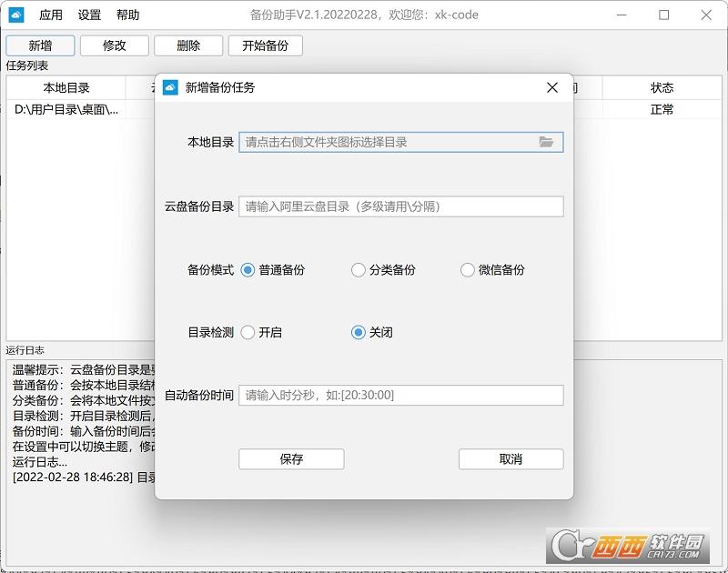Select 分类备份 backup mode
728x573 pixels.
[359, 270]
